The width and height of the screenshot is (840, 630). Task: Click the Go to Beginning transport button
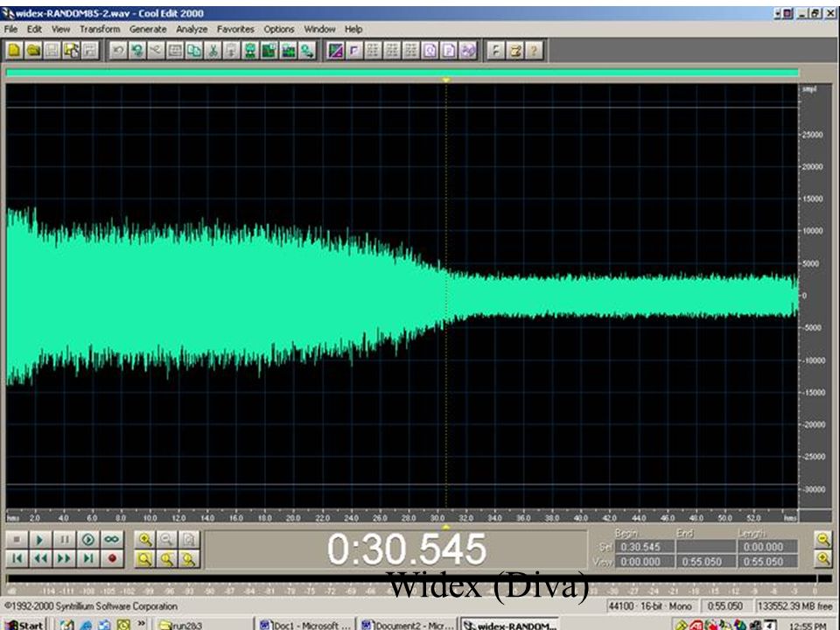point(17,559)
